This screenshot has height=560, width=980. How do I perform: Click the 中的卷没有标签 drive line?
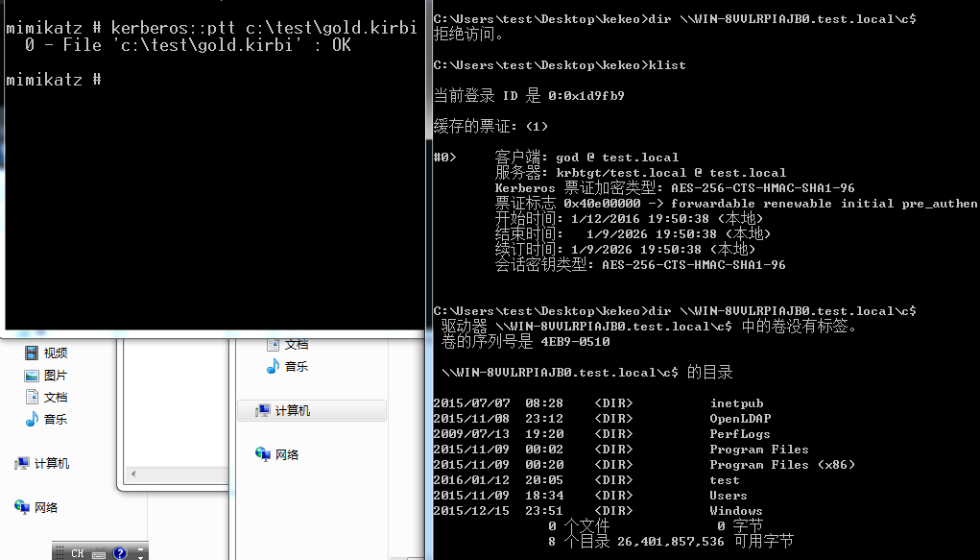(x=650, y=326)
